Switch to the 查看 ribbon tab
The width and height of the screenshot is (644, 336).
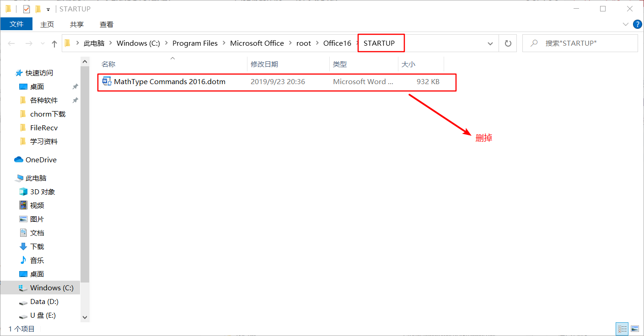click(x=107, y=24)
